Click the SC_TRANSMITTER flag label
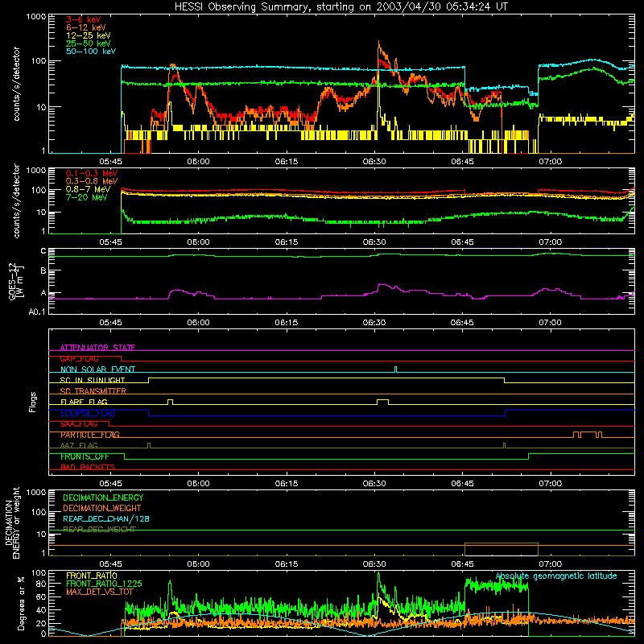644x644 pixels. point(93,391)
